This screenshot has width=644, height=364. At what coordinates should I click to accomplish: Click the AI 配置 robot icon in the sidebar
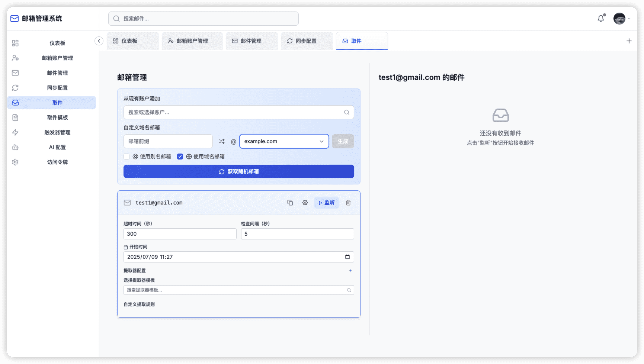(x=15, y=147)
